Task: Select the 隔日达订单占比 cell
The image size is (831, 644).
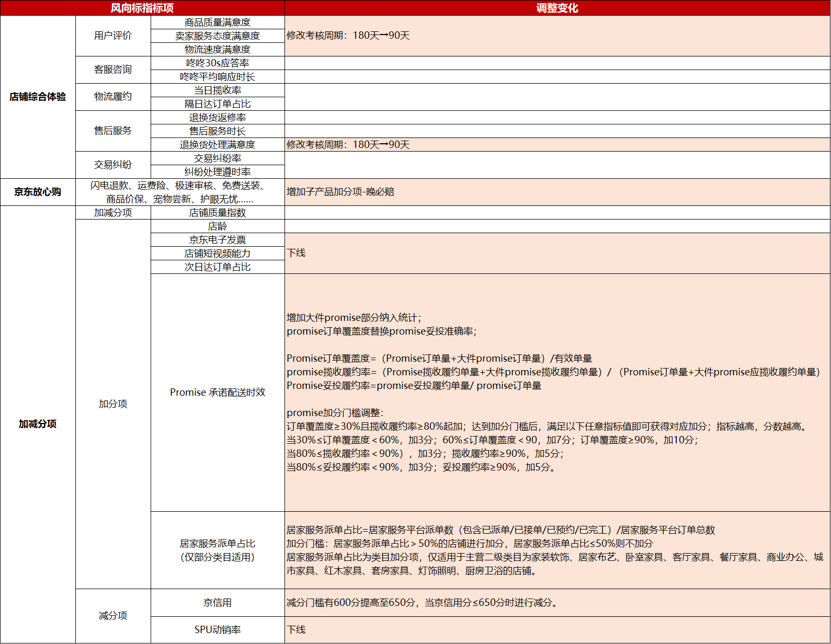Action: click(x=218, y=104)
